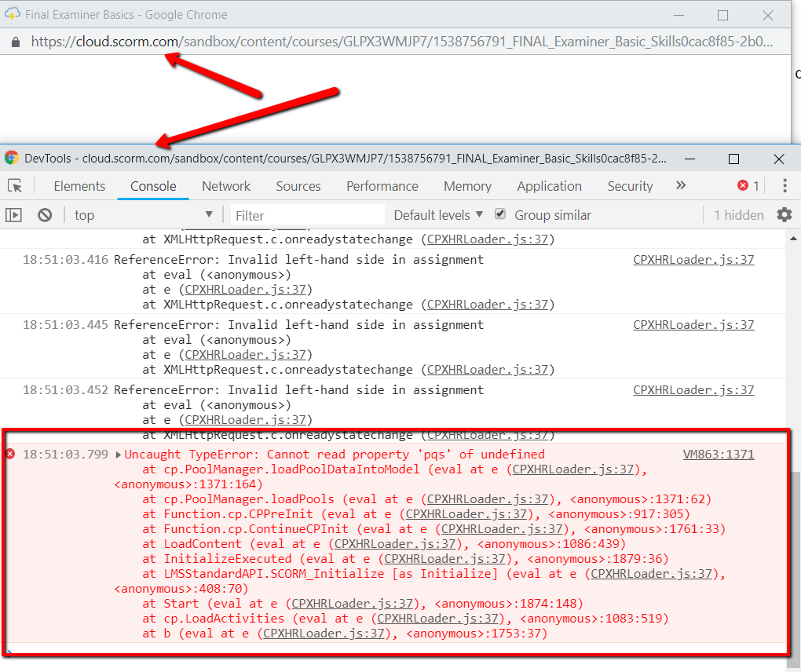Open DevTools three-dot customize menu

(784, 186)
